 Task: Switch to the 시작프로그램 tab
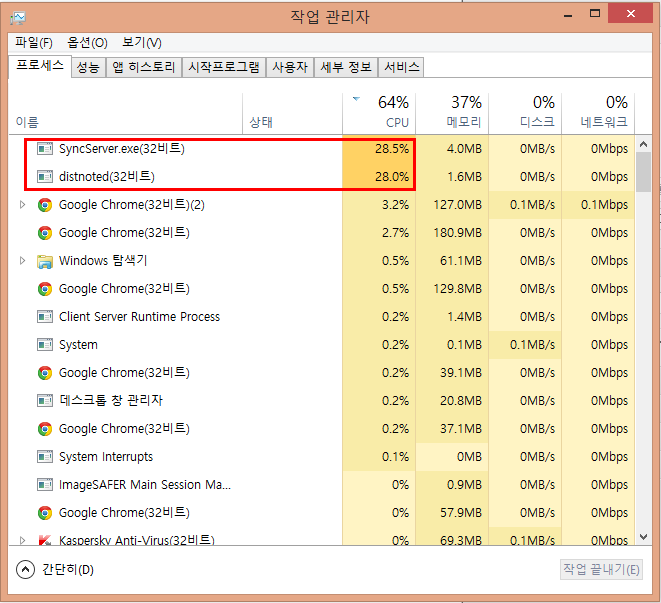pyautogui.click(x=223, y=67)
